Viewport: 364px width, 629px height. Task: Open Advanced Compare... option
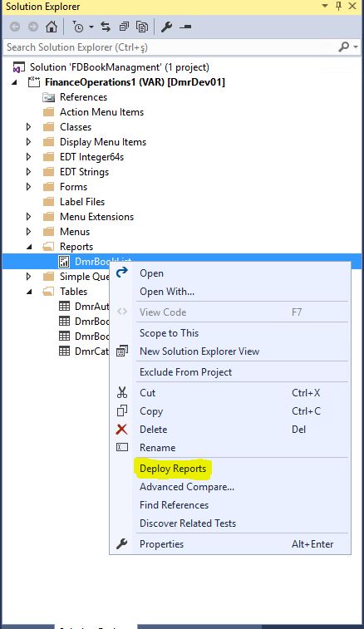click(x=187, y=487)
